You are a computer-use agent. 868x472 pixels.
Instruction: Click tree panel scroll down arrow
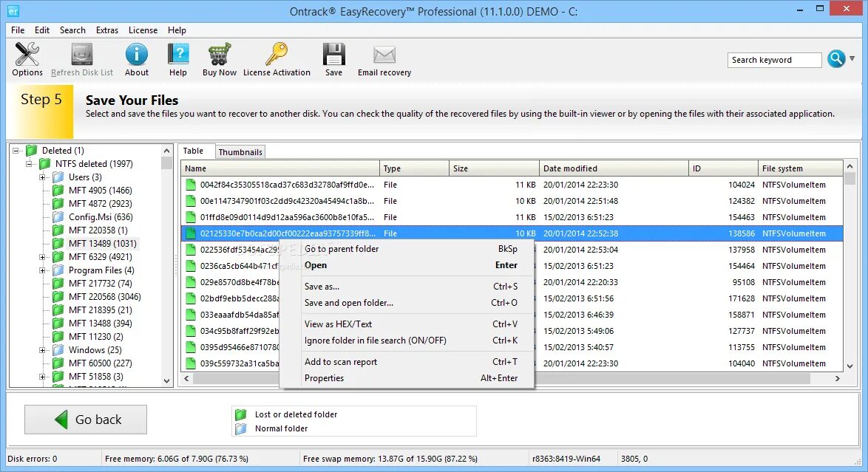pyautogui.click(x=166, y=380)
